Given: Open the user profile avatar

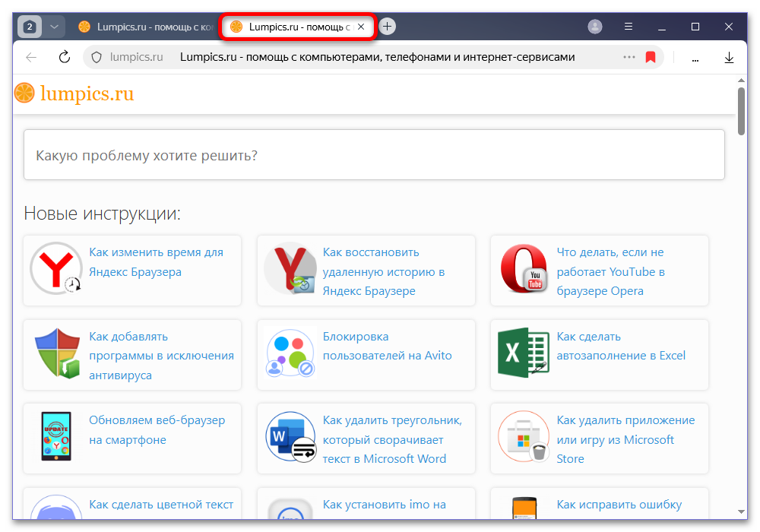Looking at the screenshot, I should (x=595, y=27).
